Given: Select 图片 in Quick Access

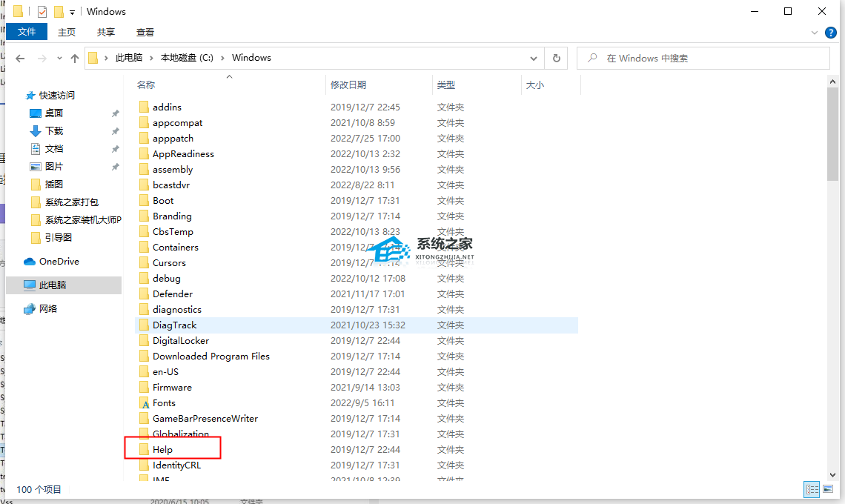Looking at the screenshot, I should point(54,167).
